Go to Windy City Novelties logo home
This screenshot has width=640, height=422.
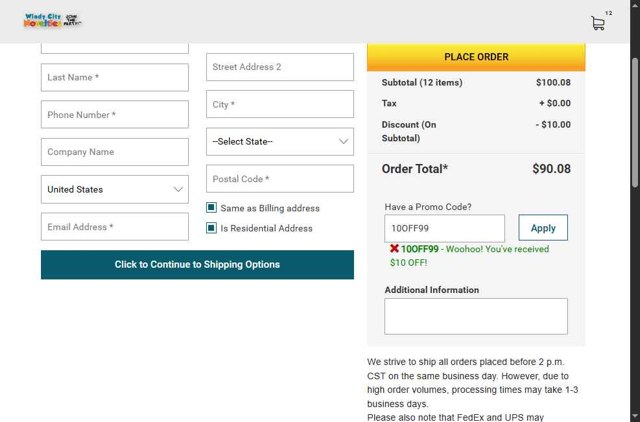[53, 20]
